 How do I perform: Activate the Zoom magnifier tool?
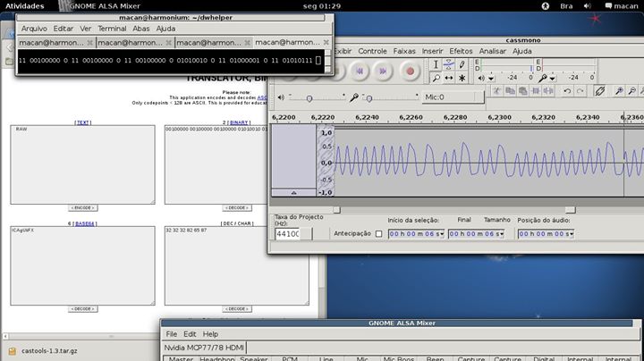(436, 78)
